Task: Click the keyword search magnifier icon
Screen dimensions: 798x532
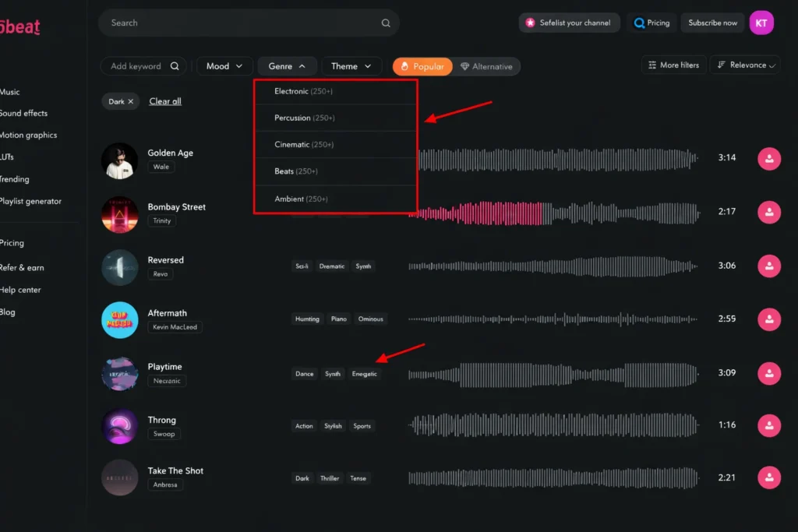Action: pos(175,66)
